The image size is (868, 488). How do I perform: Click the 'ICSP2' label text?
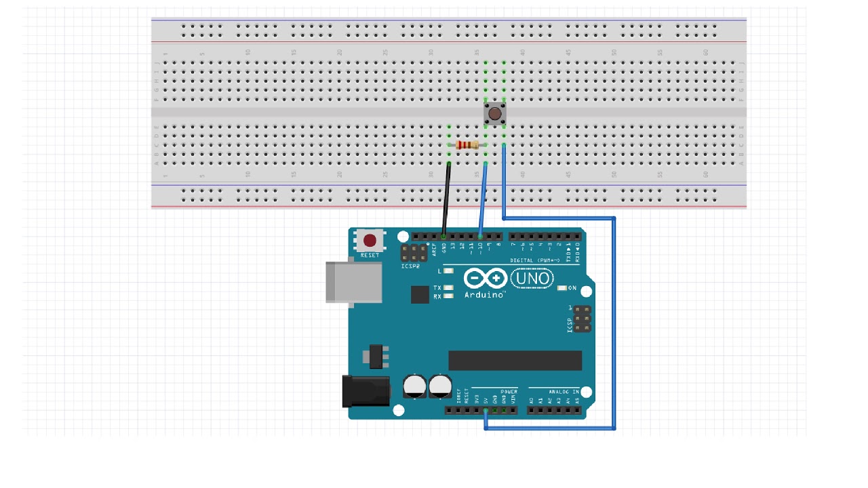(410, 266)
